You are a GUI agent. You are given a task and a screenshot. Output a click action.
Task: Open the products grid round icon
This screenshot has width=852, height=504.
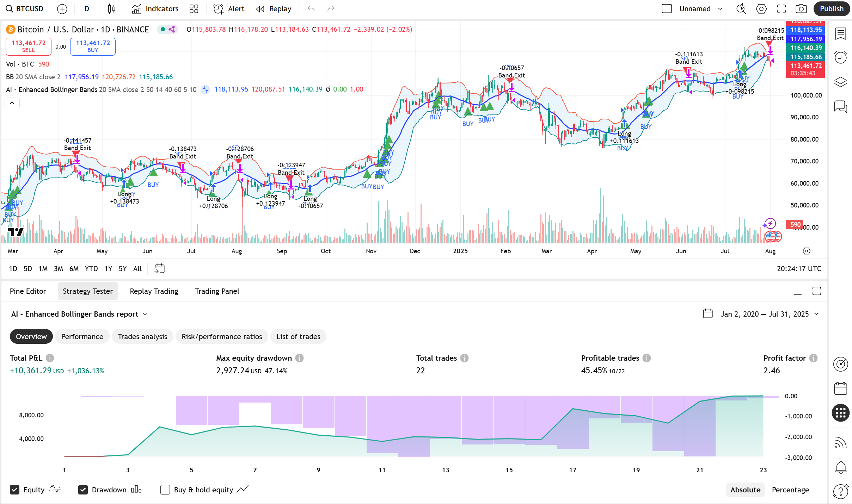pos(841,412)
